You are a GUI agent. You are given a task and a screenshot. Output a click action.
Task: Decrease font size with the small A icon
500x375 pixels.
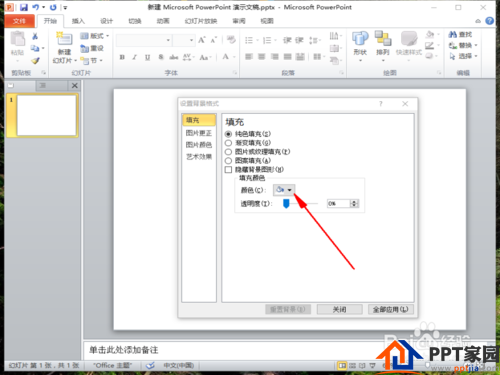[214, 40]
